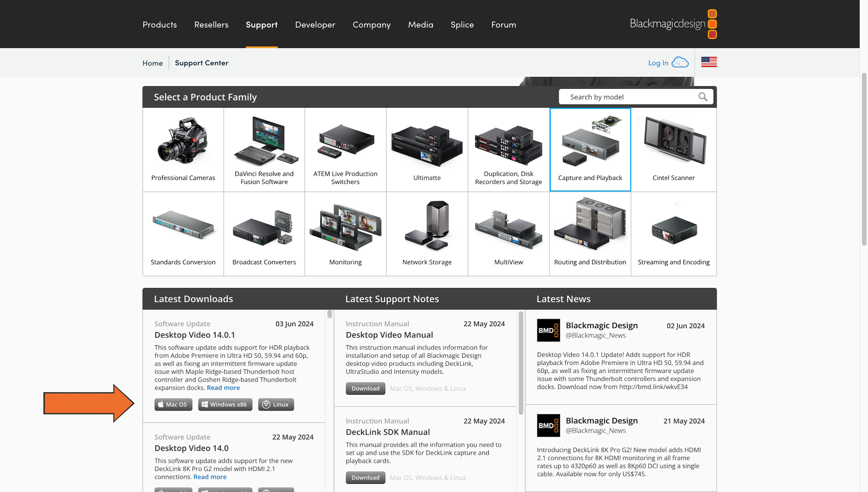This screenshot has width=868, height=492.
Task: Click the cloud icon beside Log In
Action: tap(680, 62)
